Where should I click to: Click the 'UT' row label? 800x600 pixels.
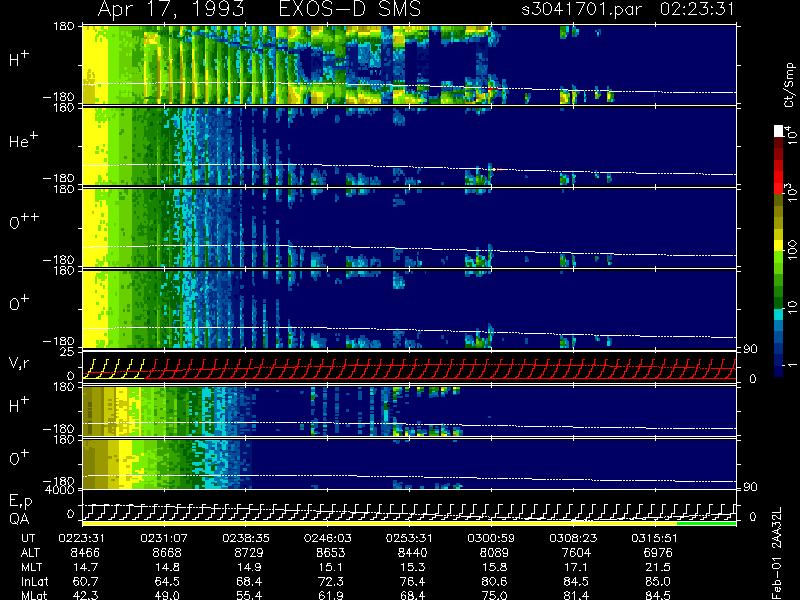28,538
